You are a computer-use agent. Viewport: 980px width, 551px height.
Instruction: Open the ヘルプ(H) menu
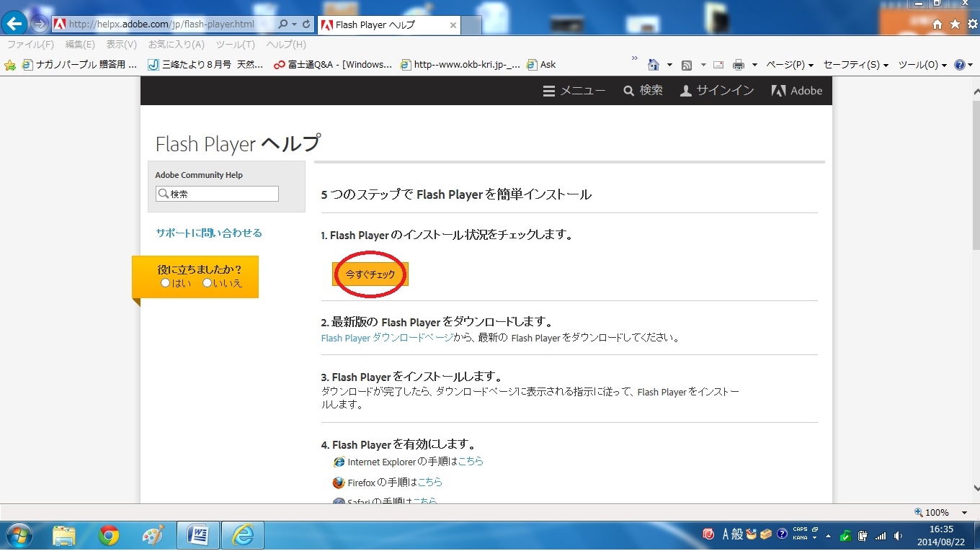286,45
